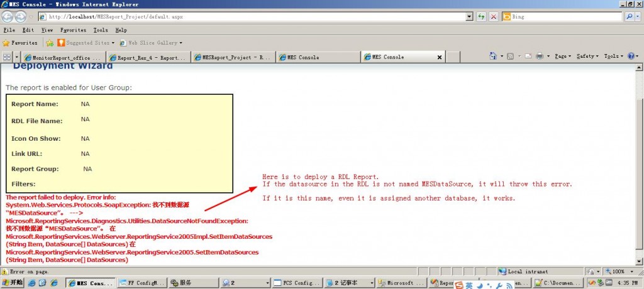The width and height of the screenshot is (644, 289).
Task: Click the RSS Feeds icon
Action: 510,57
